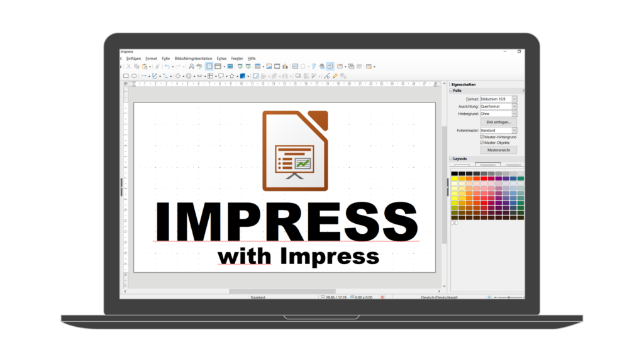Viewport: 644px width, 362px height.
Task: Select the Ellipse shape tool
Action: [x=134, y=76]
